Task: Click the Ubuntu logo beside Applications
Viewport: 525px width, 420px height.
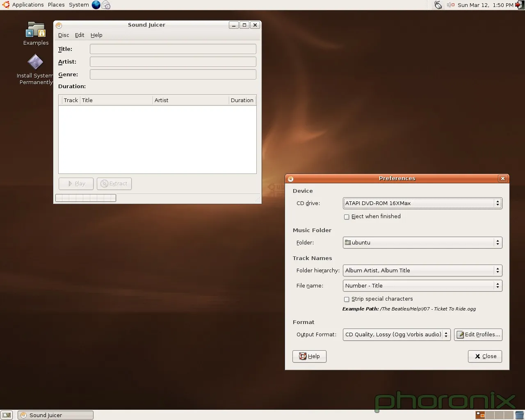Action: (x=6, y=5)
